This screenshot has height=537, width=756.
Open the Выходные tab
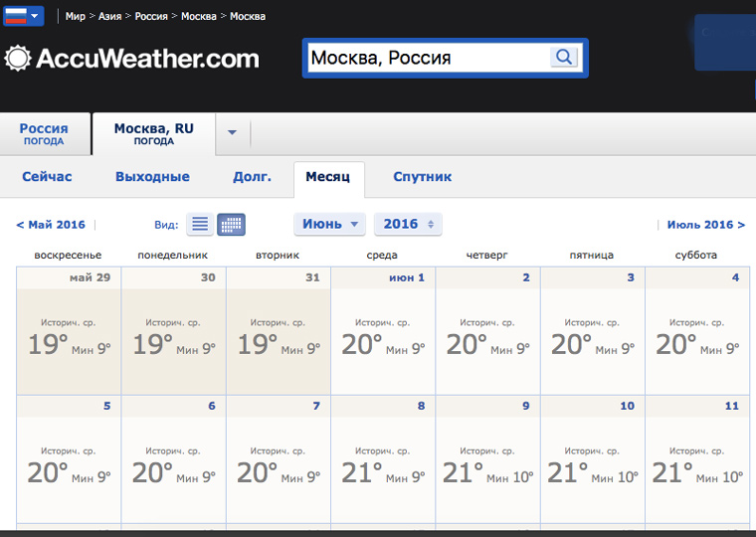[152, 177]
